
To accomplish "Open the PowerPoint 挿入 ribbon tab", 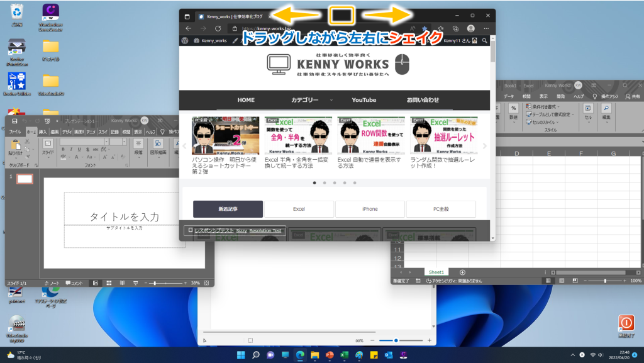I will click(x=43, y=132).
